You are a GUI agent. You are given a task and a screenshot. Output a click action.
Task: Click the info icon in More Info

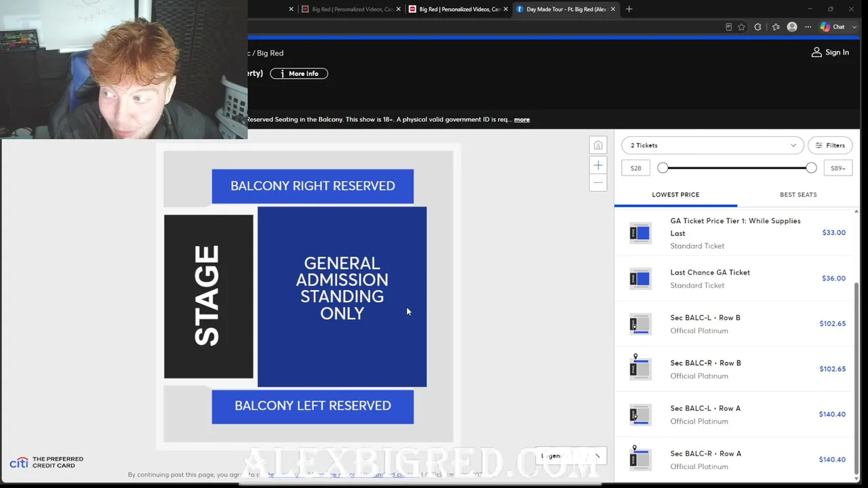point(282,73)
